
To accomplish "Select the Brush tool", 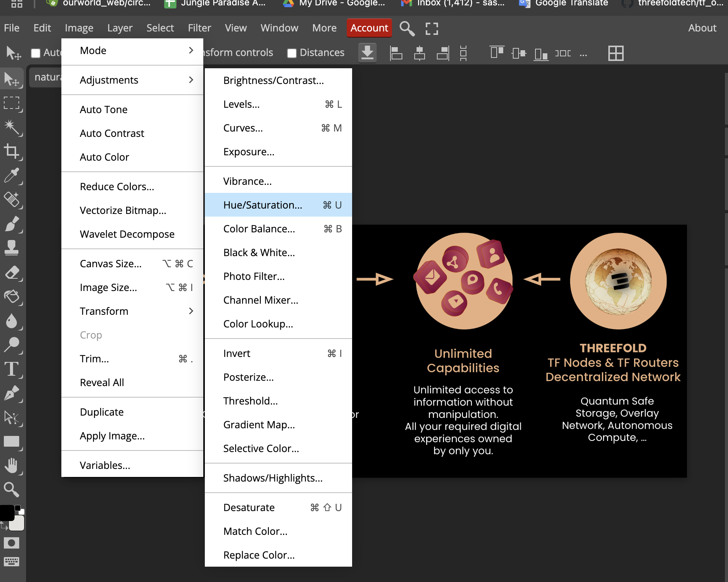I will [11, 224].
